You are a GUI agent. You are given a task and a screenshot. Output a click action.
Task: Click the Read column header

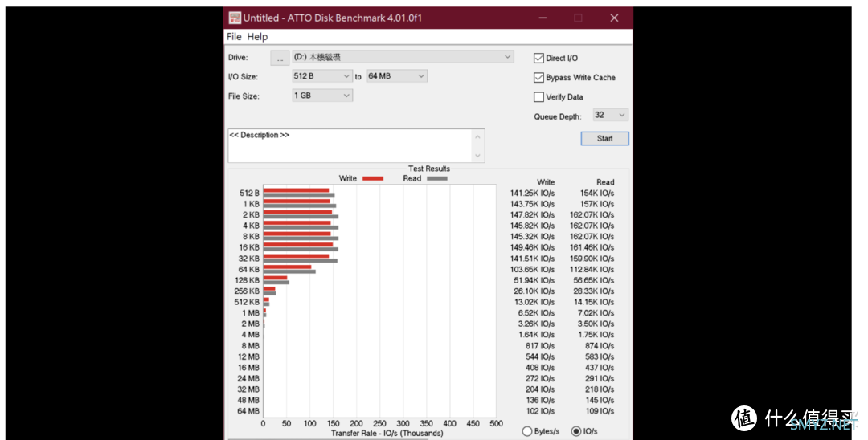click(605, 181)
